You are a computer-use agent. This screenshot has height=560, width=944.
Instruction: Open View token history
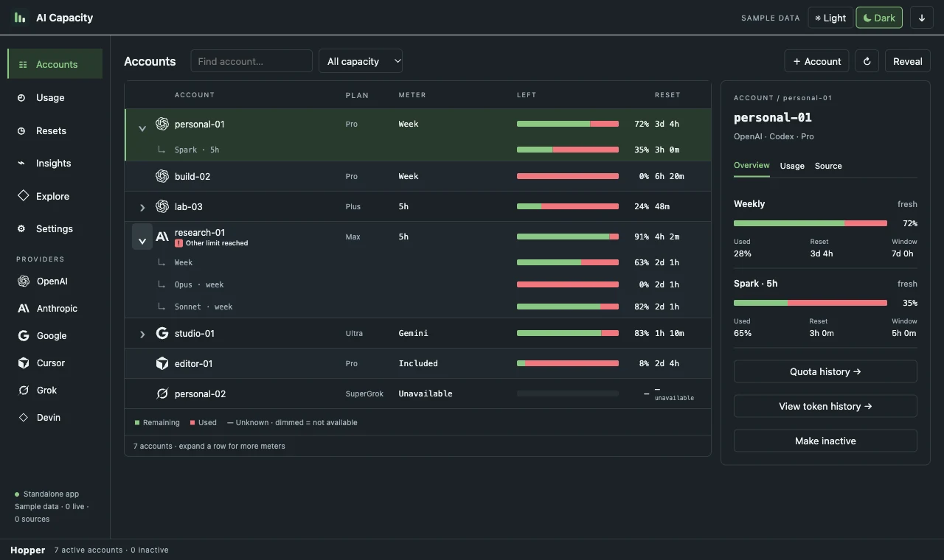825,406
